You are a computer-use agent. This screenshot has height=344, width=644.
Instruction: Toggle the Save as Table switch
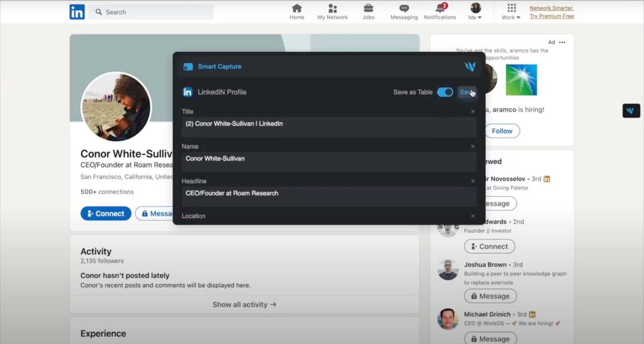(x=445, y=92)
